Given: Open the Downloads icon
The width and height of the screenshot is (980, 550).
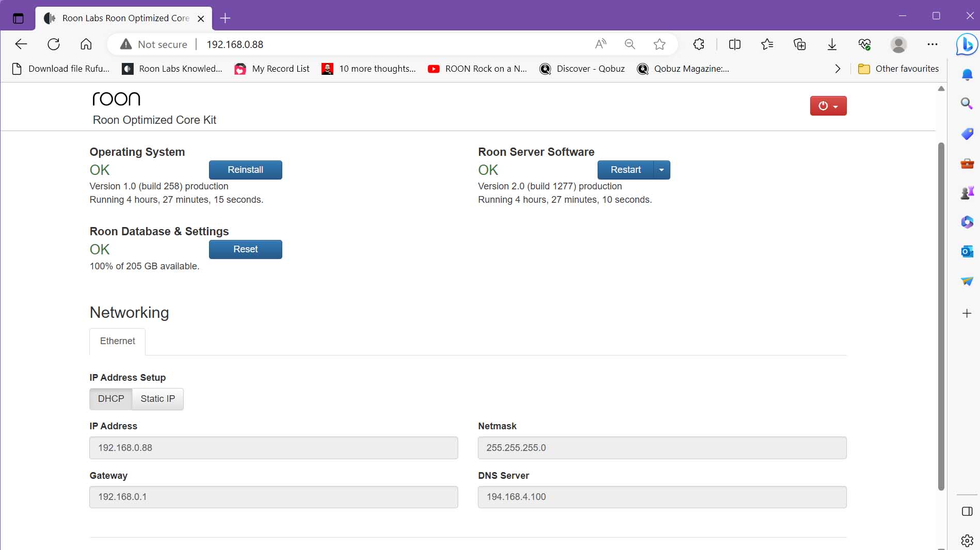Looking at the screenshot, I should (832, 44).
